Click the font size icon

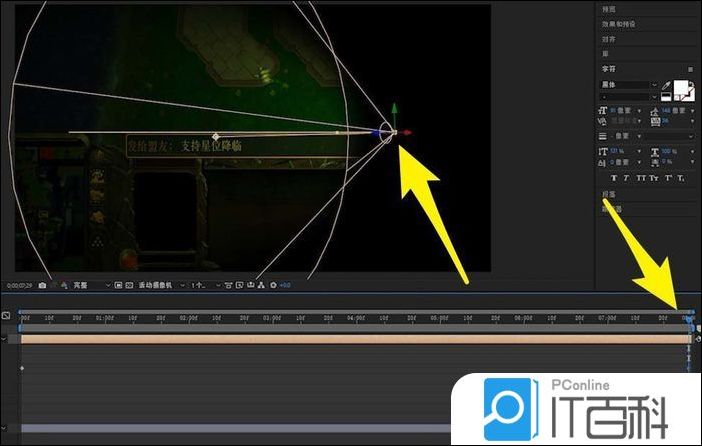pyautogui.click(x=603, y=110)
